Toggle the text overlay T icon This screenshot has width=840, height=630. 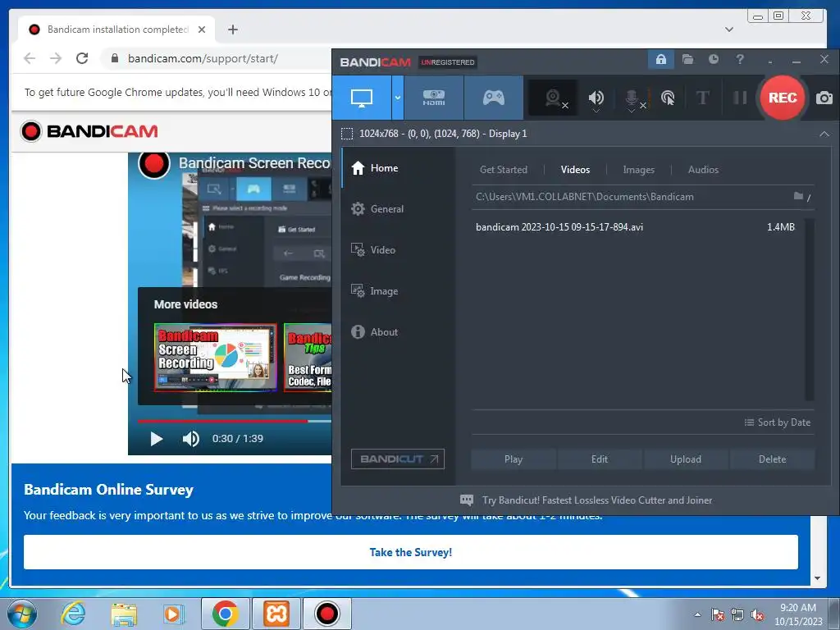pyautogui.click(x=702, y=98)
